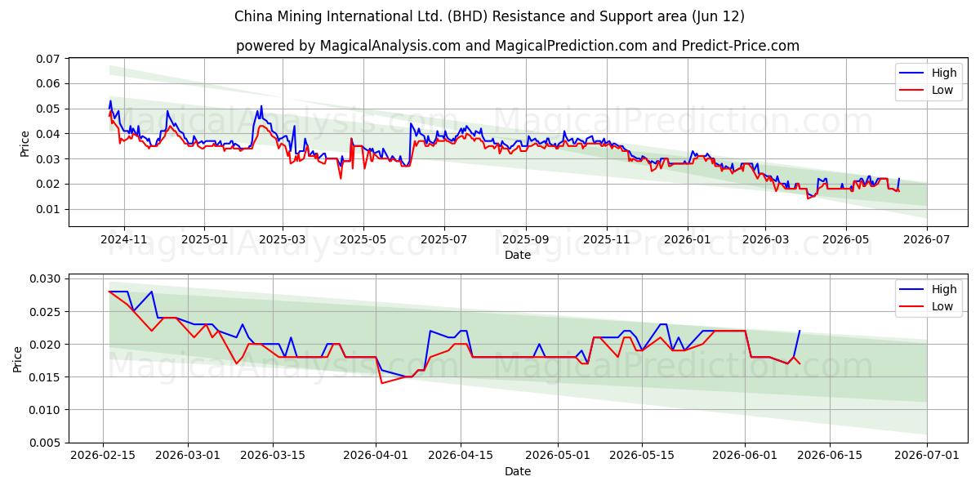
Task: Click the 2026-05 date tick label
Action: (x=845, y=240)
